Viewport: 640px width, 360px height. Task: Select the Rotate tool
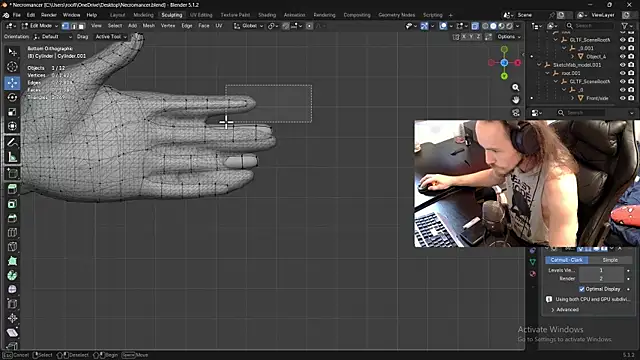(x=12, y=97)
